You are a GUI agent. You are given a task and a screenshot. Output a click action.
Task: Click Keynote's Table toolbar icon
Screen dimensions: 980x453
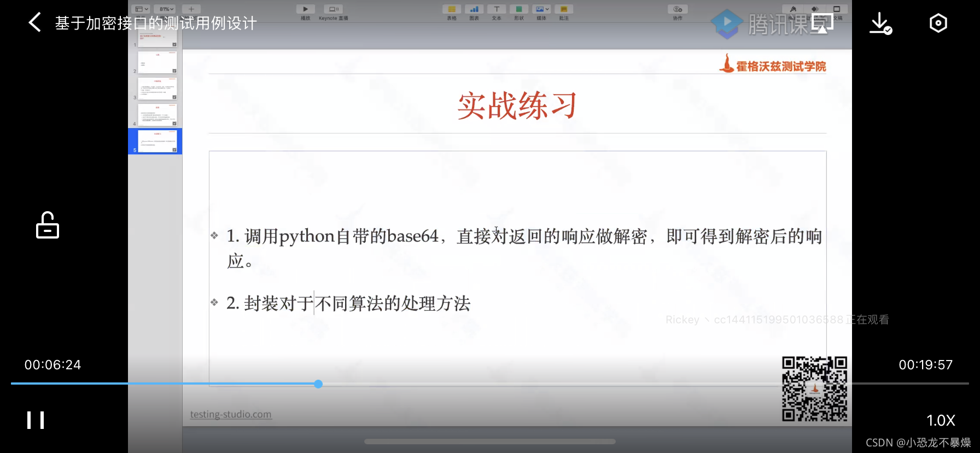click(x=451, y=9)
